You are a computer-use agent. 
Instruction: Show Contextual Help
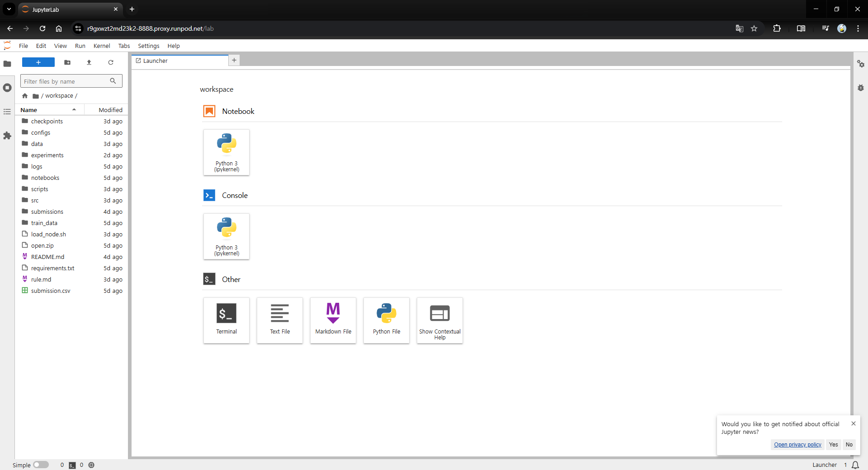tap(440, 320)
